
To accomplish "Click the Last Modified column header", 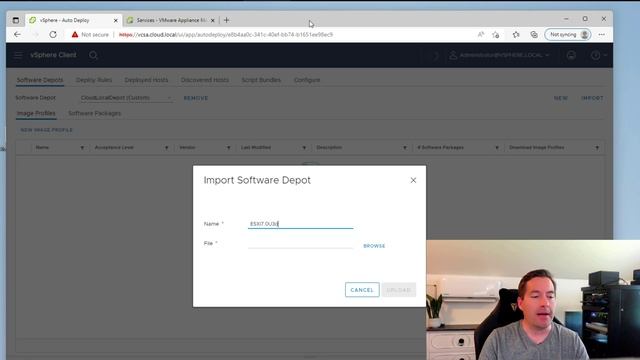I will point(256,147).
